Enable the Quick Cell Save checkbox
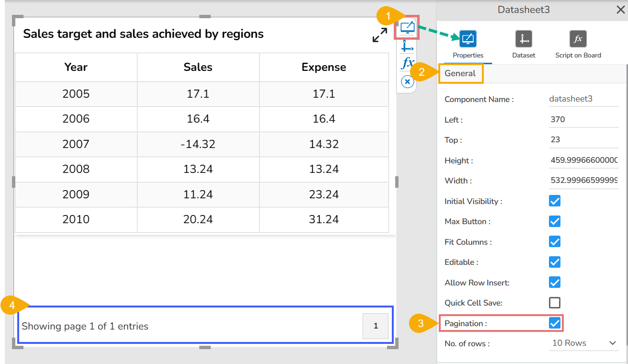The width and height of the screenshot is (628, 364). click(555, 303)
